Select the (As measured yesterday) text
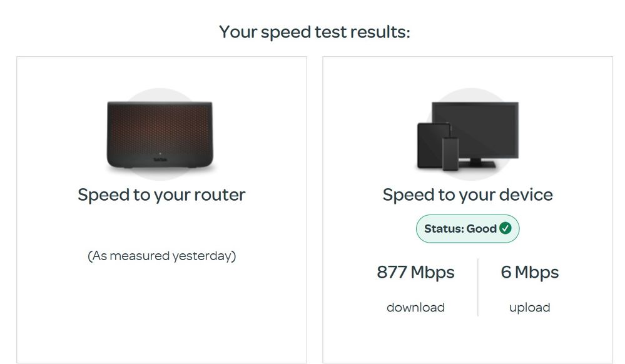This screenshot has height=364, width=625. coord(161,255)
